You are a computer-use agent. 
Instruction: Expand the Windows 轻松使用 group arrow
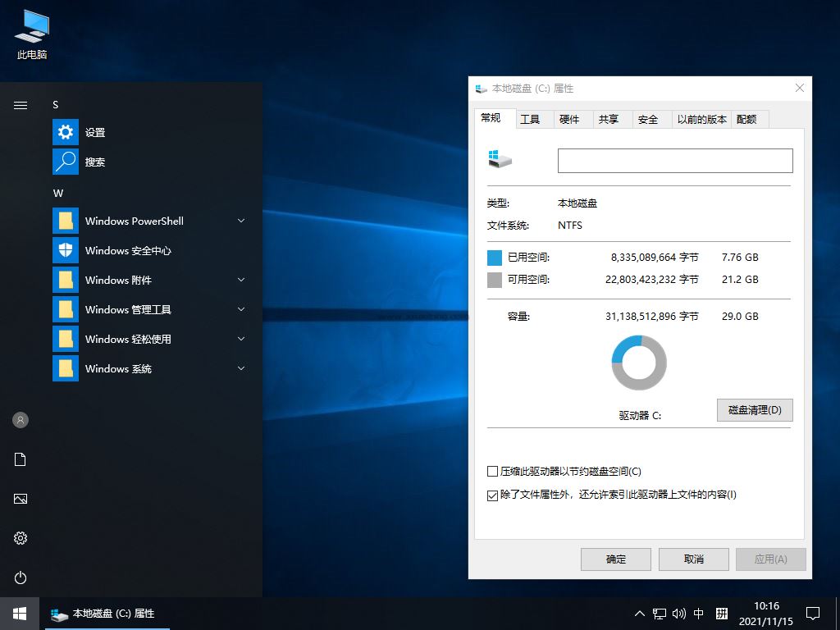click(x=241, y=339)
